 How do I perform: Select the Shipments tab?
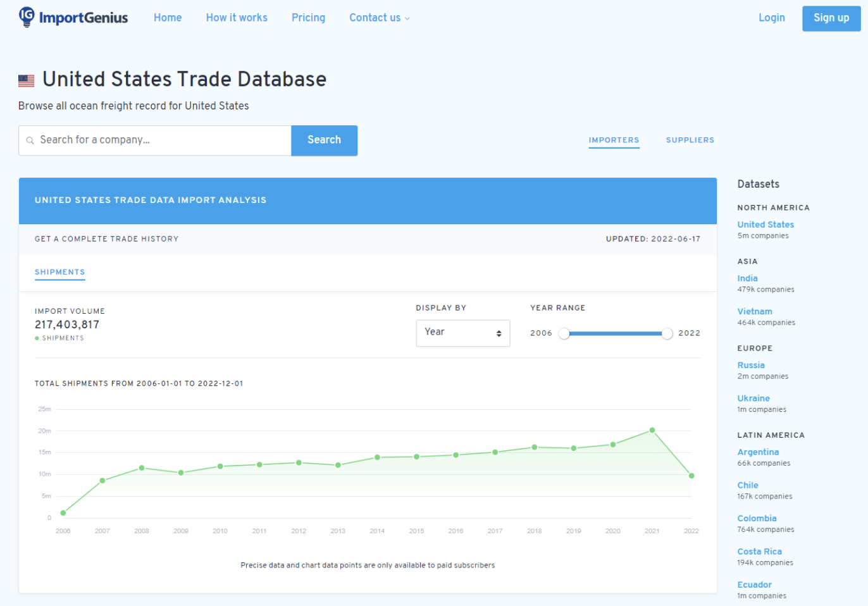(x=59, y=272)
